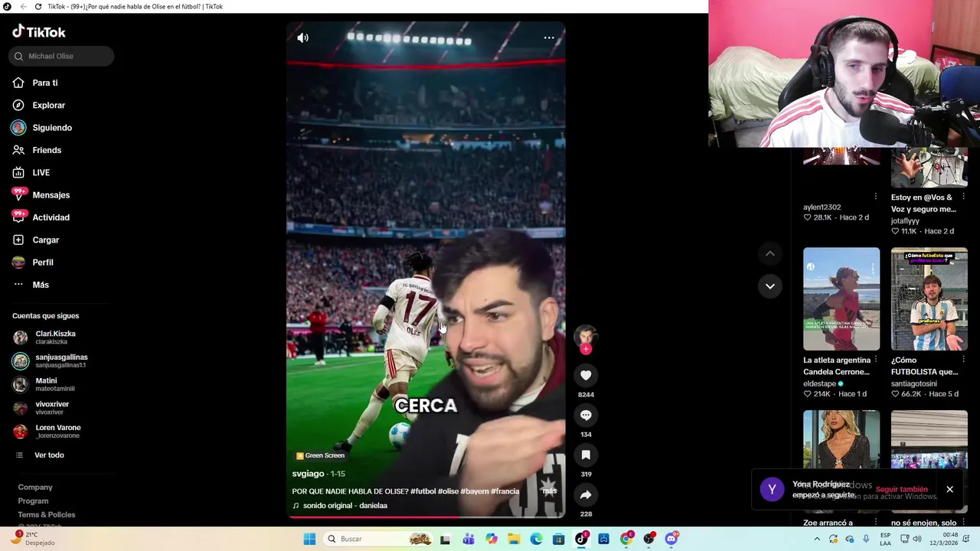The image size is (980, 551).
Task: Click the #bayern hashtag
Action: pyautogui.click(x=474, y=491)
